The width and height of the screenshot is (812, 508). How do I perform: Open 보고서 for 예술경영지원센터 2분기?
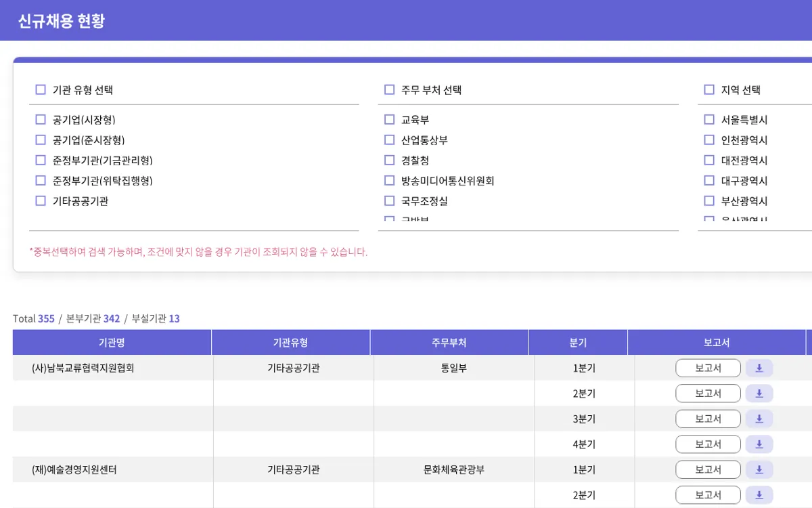(x=708, y=495)
